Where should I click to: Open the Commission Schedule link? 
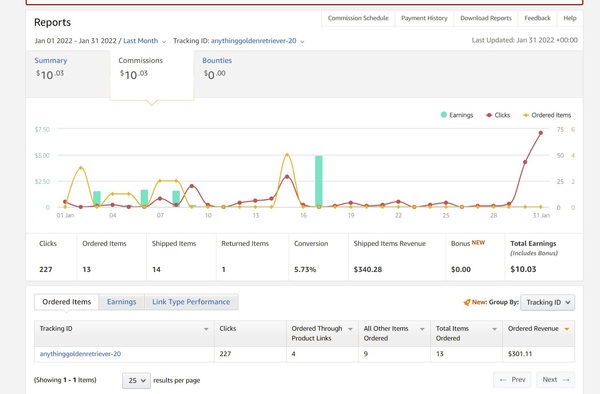pos(358,18)
